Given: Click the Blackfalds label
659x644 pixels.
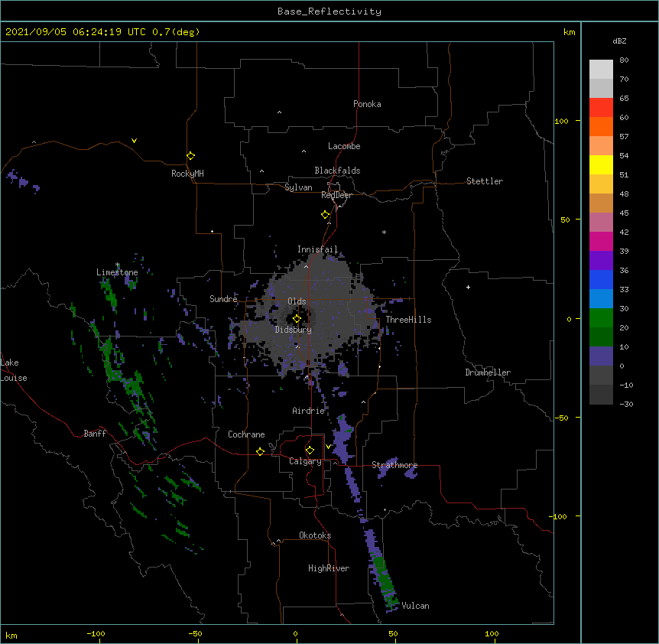Looking at the screenshot, I should (x=337, y=171).
